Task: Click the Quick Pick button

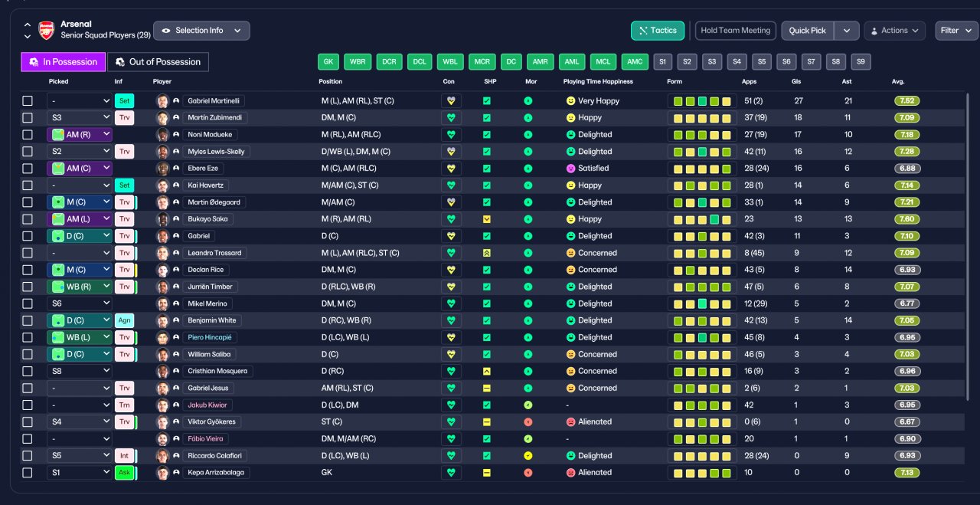Action: [808, 31]
